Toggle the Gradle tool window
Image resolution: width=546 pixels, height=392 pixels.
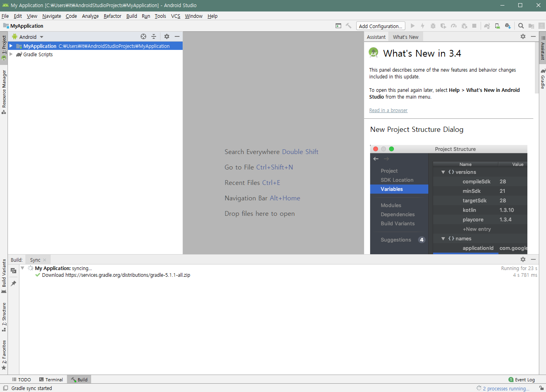tap(542, 78)
